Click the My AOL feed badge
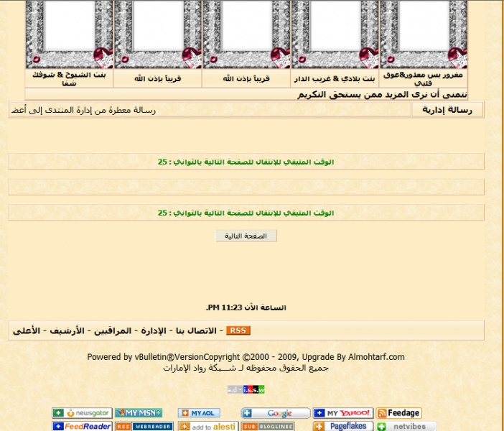Viewport: 504px width, 431px height. (x=199, y=413)
